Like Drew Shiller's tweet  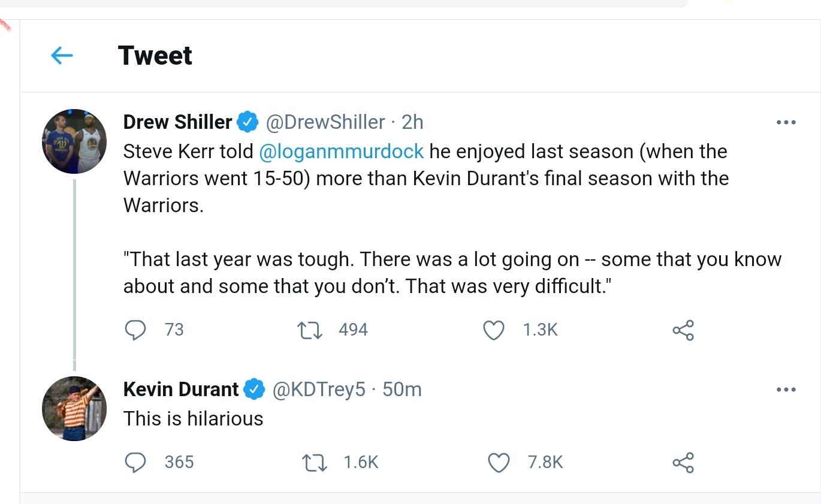493,330
